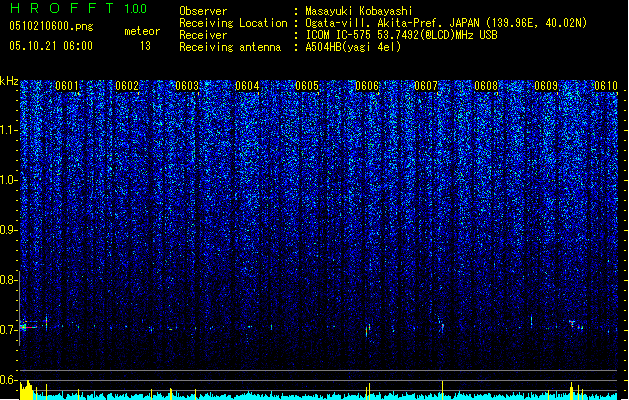Click the Receiver label

point(203,35)
